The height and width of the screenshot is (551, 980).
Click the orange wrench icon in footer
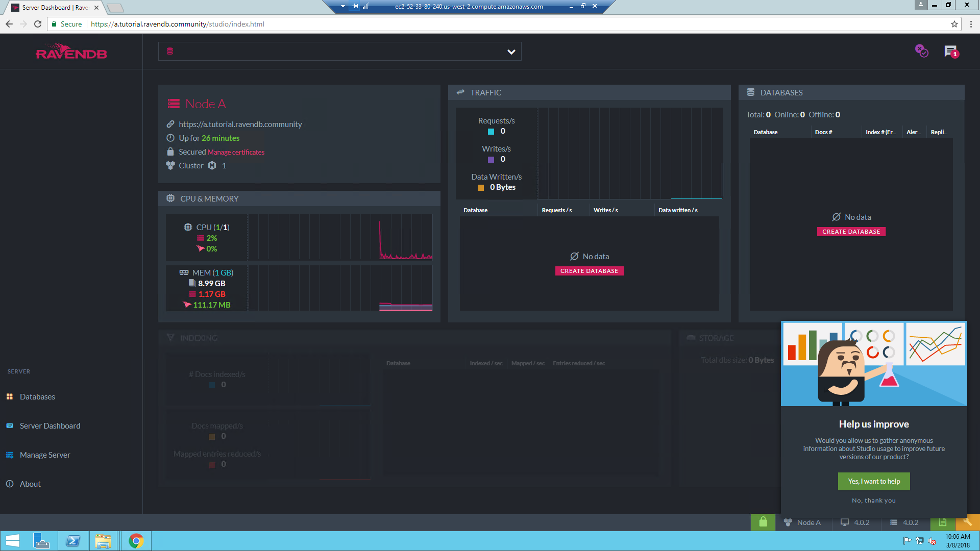pos(968,522)
